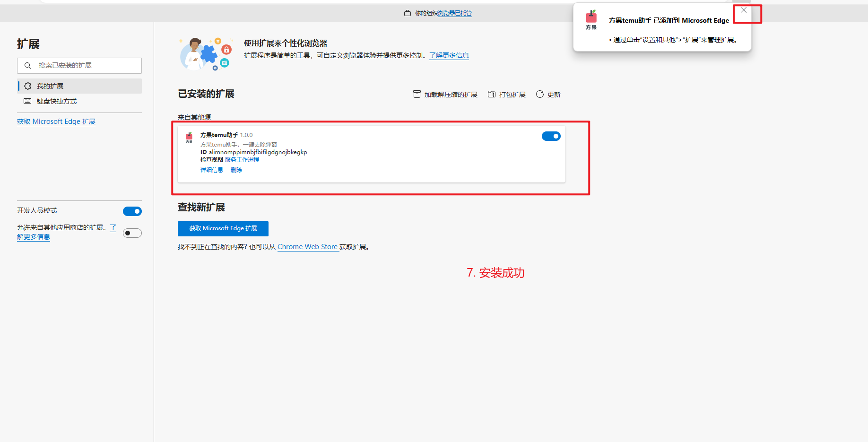Click the 方果temu助手 extension icon in list
Viewport: 868px width, 442px height.
[189, 138]
